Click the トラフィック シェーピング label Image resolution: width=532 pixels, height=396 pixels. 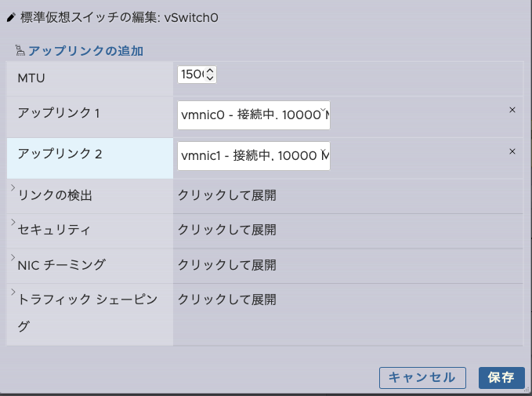tap(88, 313)
